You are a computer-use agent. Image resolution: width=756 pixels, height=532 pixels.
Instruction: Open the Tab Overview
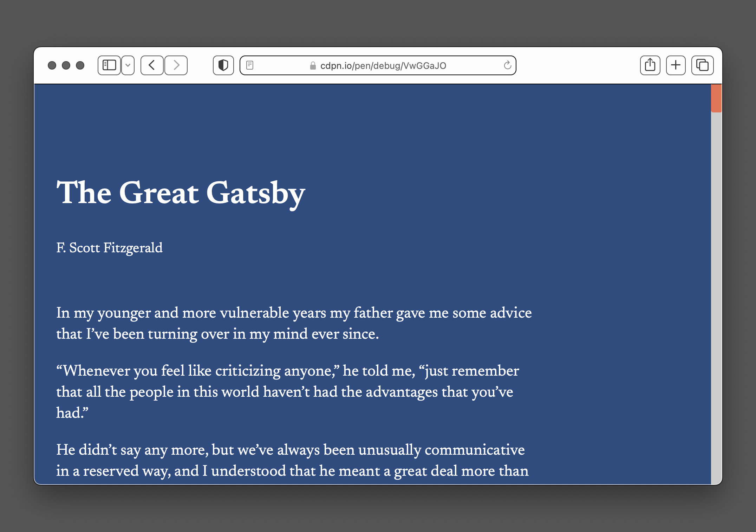coord(702,65)
